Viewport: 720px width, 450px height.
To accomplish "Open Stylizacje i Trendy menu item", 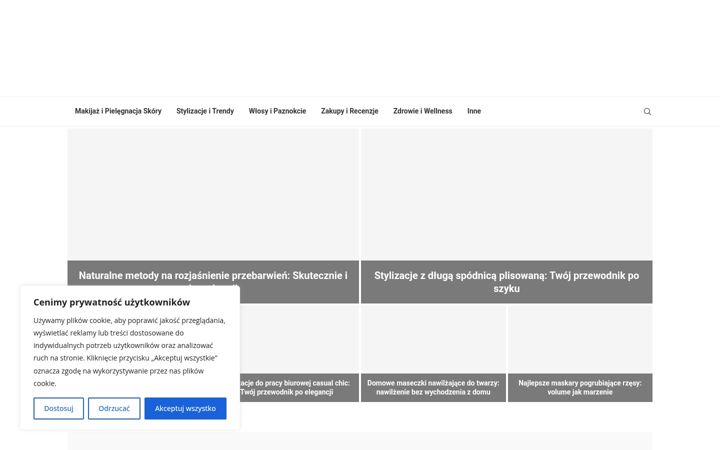I will point(205,111).
